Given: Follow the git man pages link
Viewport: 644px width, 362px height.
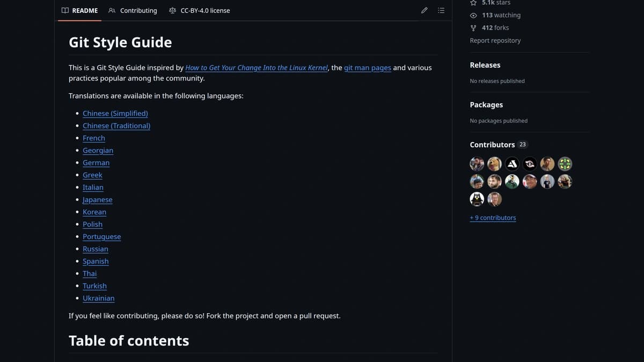Looking at the screenshot, I should pos(367,68).
